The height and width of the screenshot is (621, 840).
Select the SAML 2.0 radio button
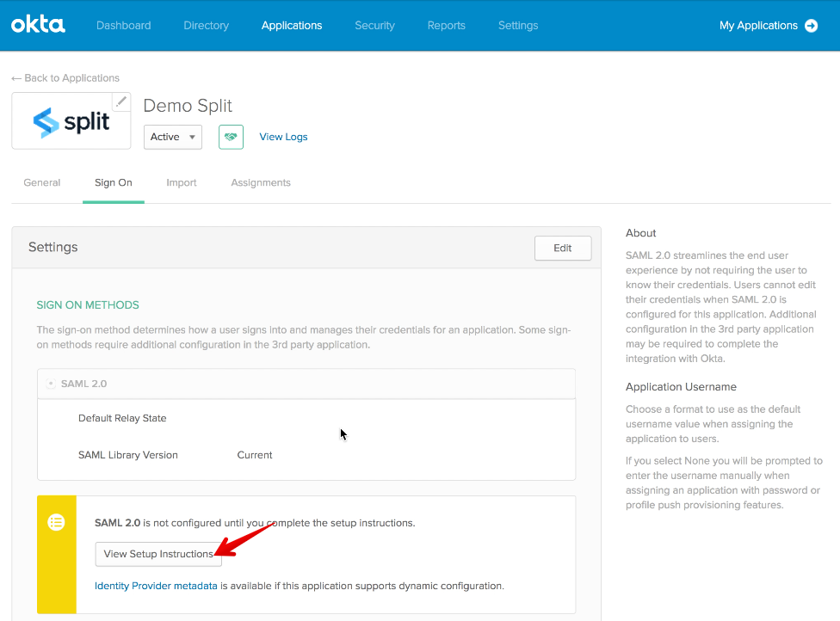51,384
